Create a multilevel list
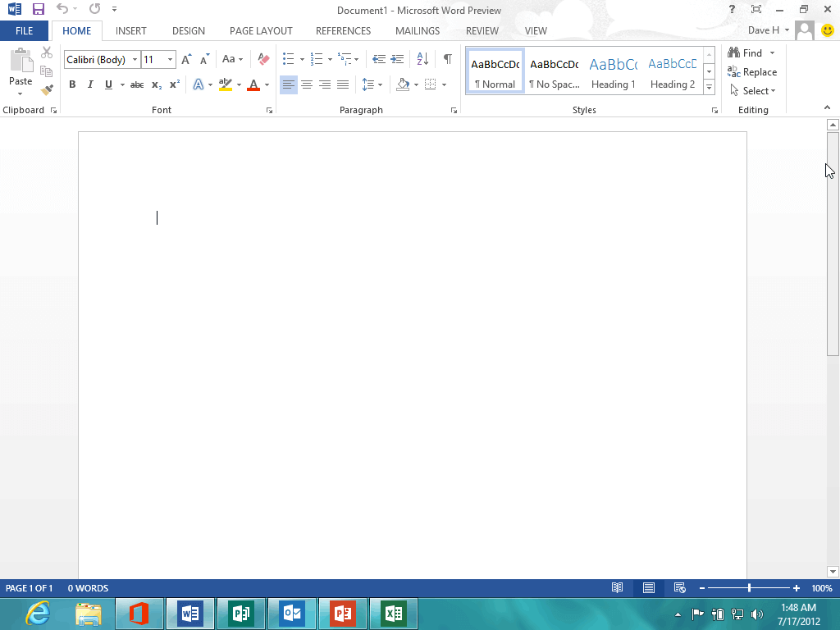Image resolution: width=840 pixels, height=630 pixels. tap(345, 59)
